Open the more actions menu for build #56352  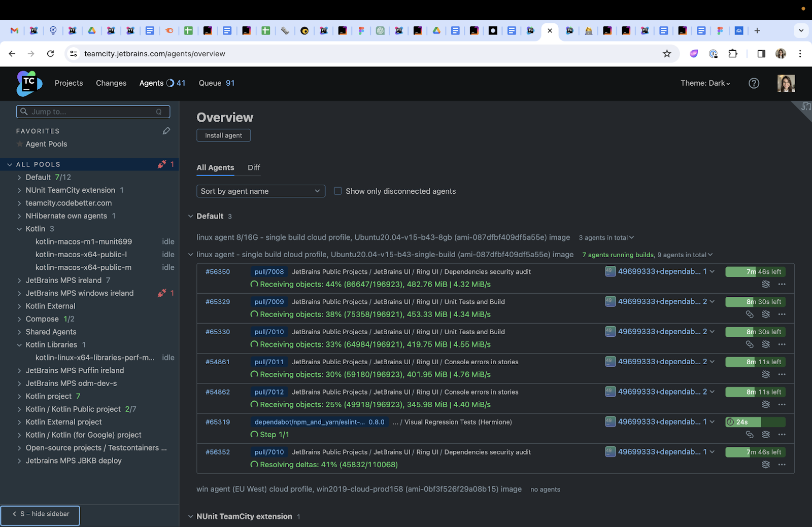pyautogui.click(x=782, y=465)
